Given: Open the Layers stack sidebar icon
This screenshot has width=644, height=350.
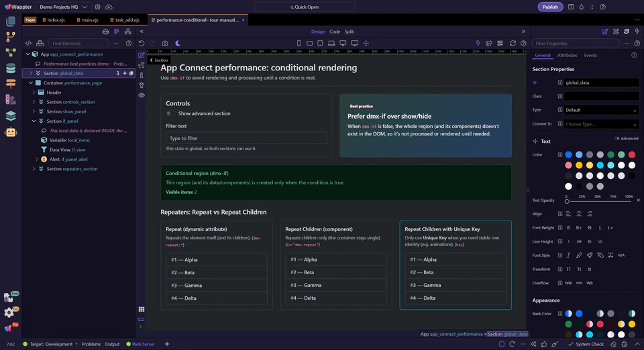Looking at the screenshot, I should pyautogui.click(x=11, y=116).
